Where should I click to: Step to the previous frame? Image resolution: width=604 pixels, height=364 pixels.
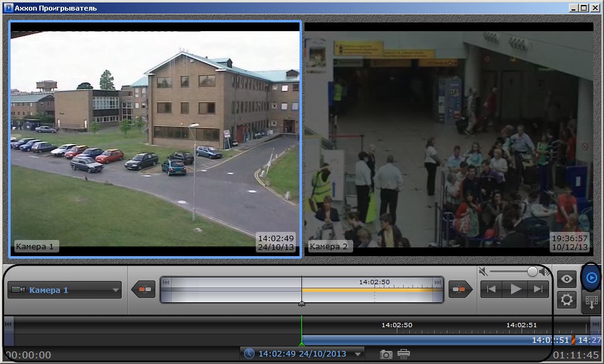pyautogui.click(x=492, y=289)
